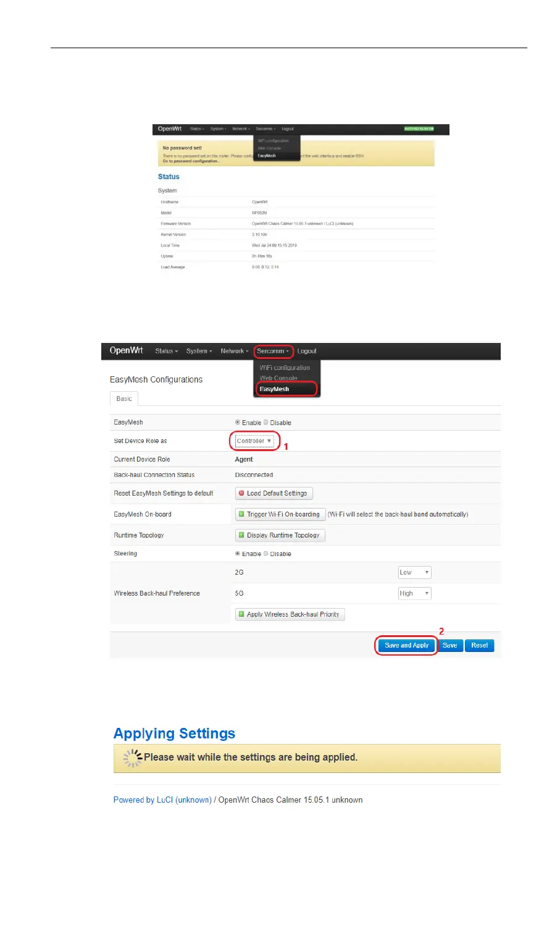Click the Reset EasyMesh Settings to default label
Screen dimensions: 560x946
(x=164, y=493)
